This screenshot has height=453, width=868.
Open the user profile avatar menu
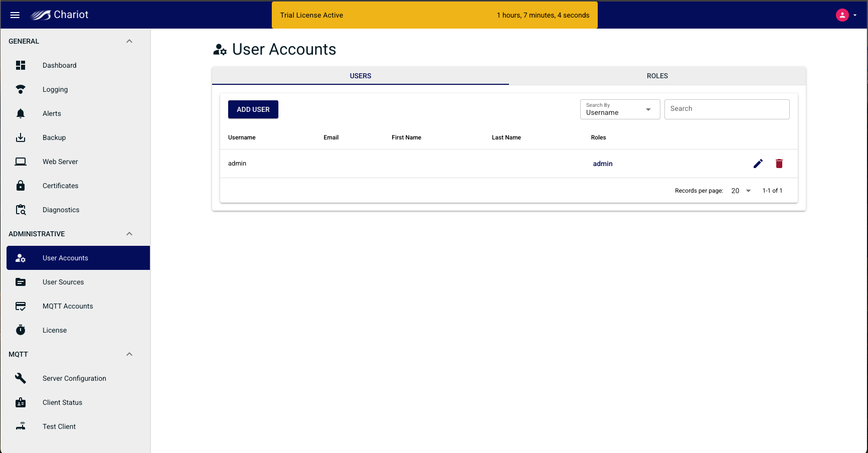click(x=842, y=15)
